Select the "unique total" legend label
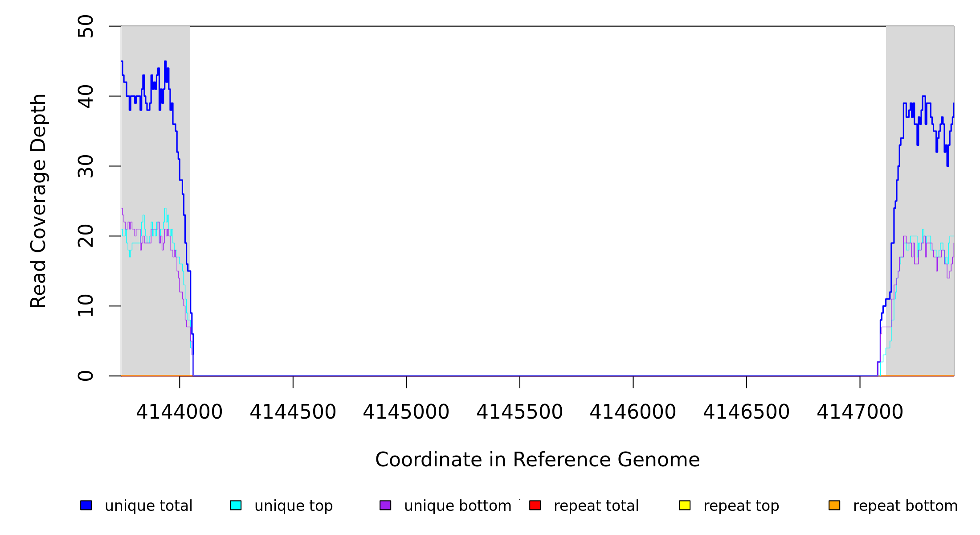The width and height of the screenshot is (980, 535). click(148, 506)
